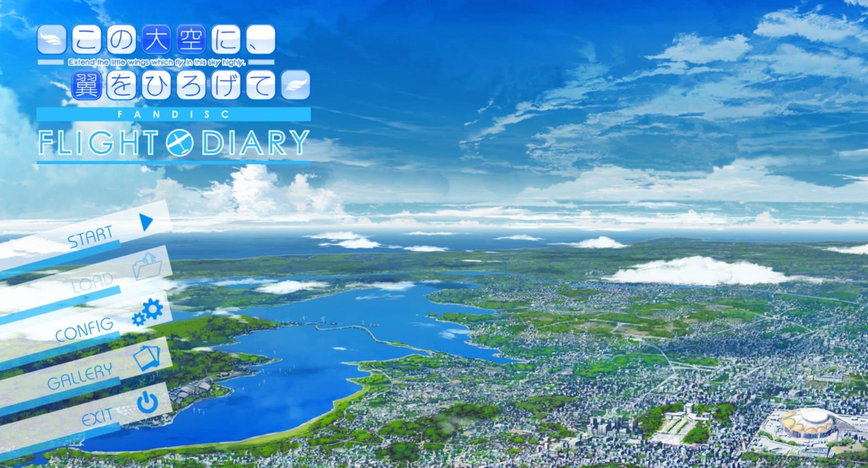The image size is (868, 468).
Task: Click the stacked photos icon beside GALLERY
Action: point(147,357)
